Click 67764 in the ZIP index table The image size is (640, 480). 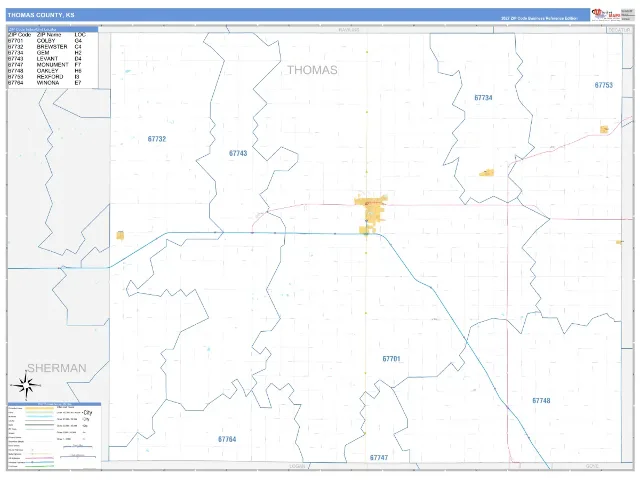coord(15,83)
